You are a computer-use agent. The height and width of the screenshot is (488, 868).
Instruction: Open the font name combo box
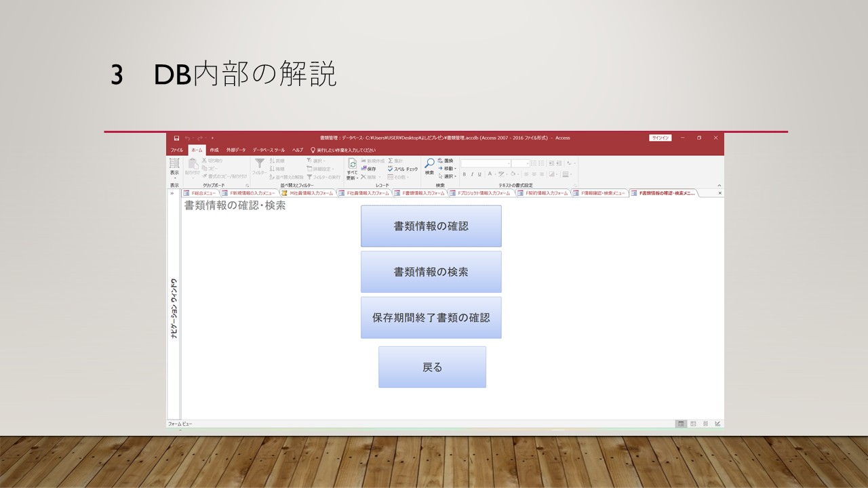click(486, 163)
